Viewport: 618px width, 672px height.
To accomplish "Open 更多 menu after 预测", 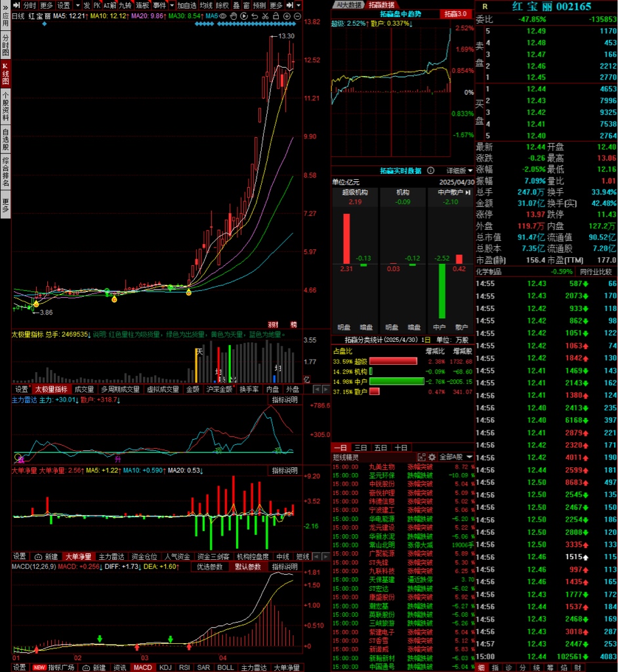I will click(x=276, y=5).
